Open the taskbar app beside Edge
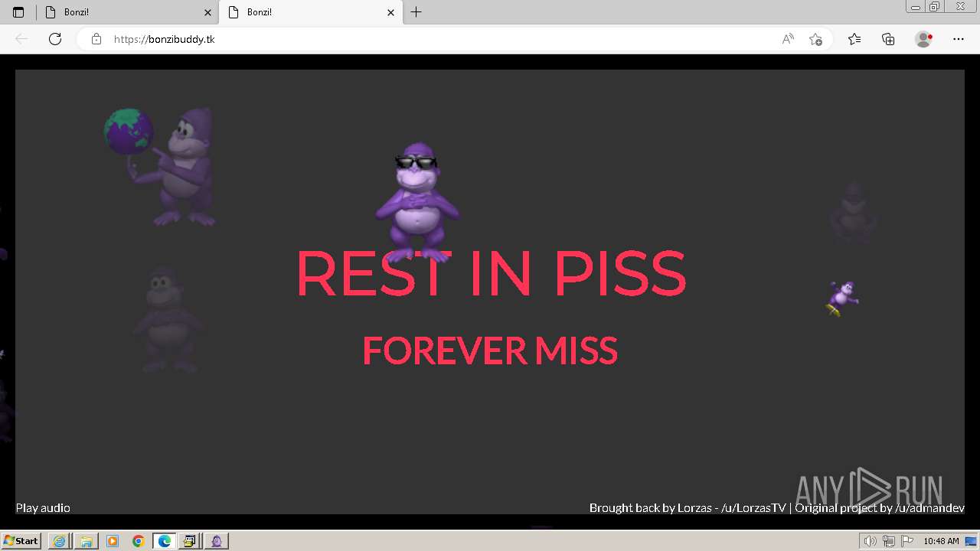This screenshot has height=551, width=980. [x=191, y=541]
